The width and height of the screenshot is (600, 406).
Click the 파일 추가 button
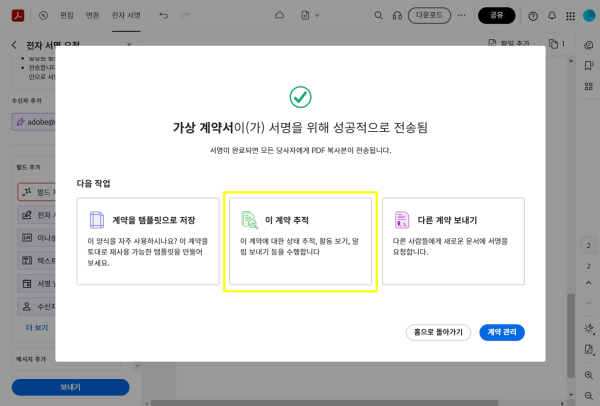pos(509,44)
